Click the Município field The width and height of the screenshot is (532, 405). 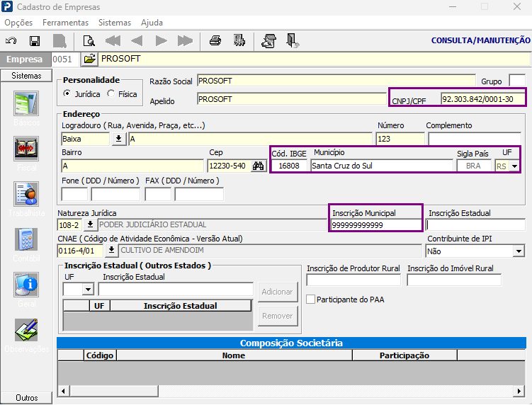pyautogui.click(x=382, y=166)
